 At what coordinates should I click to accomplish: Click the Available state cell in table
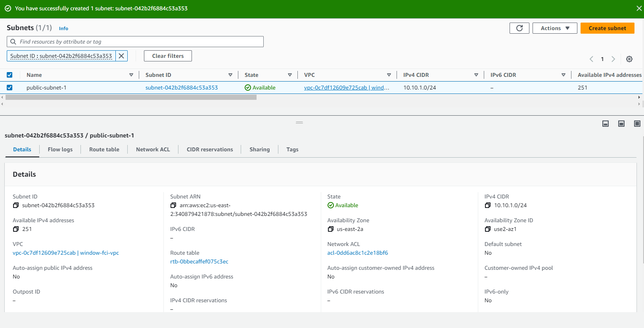[x=260, y=88]
